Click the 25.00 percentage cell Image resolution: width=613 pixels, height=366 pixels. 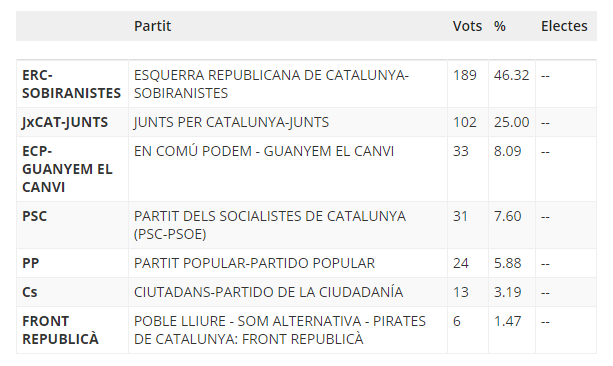[511, 122]
